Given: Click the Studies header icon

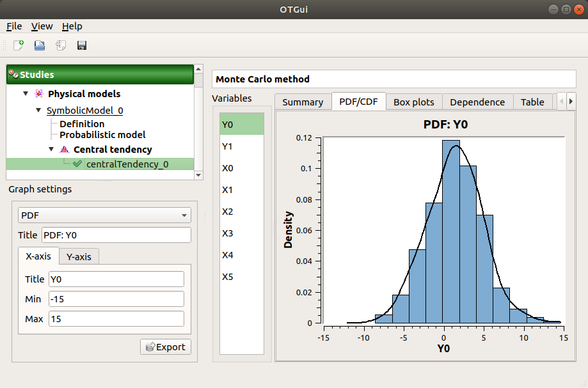Looking at the screenshot, I should (x=13, y=75).
